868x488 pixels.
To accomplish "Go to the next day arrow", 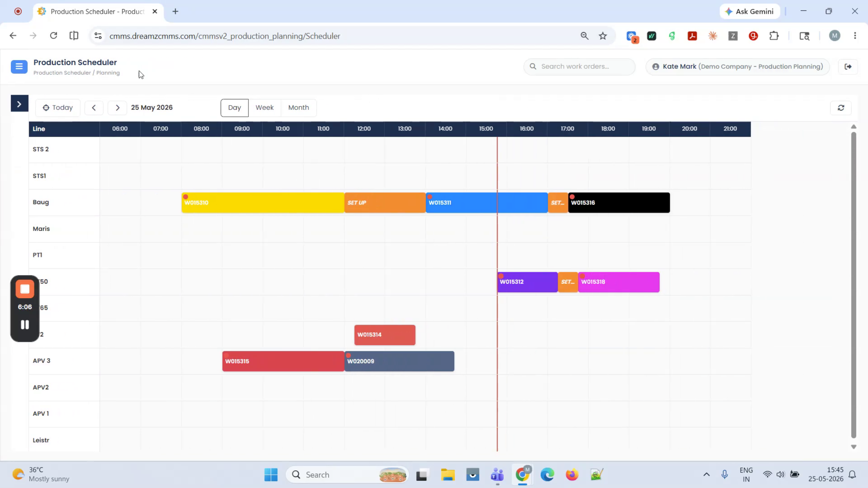I will point(118,108).
